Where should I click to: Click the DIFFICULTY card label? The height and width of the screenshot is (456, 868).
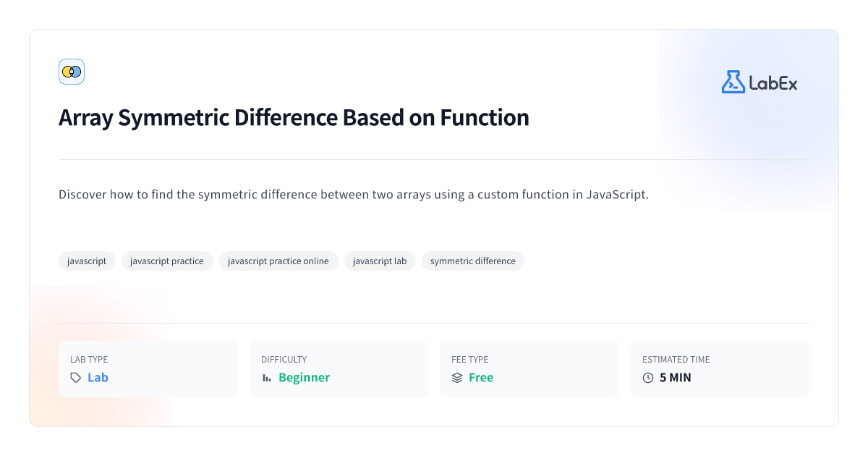tap(284, 359)
